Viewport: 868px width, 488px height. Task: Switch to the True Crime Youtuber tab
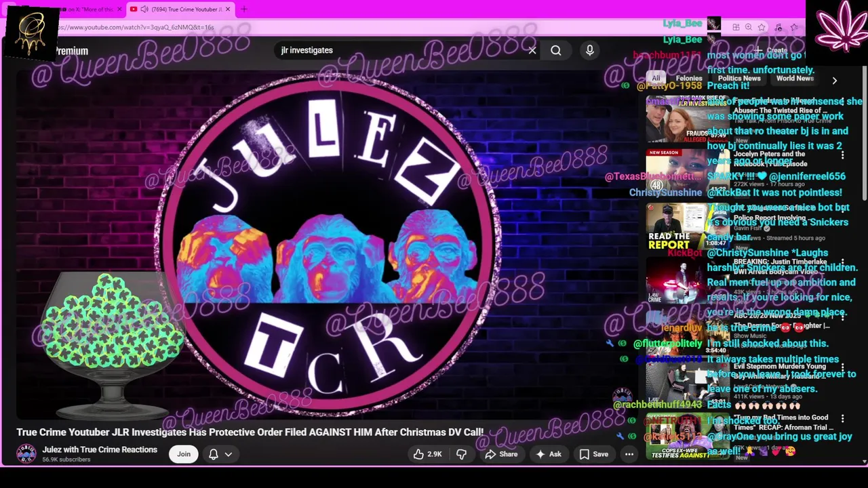click(180, 9)
